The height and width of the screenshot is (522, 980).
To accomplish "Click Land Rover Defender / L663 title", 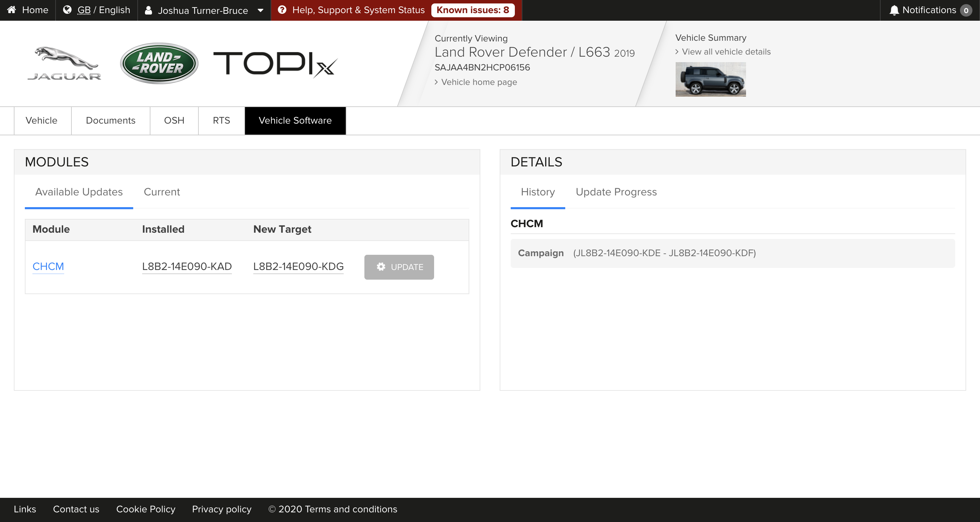I will (535, 52).
